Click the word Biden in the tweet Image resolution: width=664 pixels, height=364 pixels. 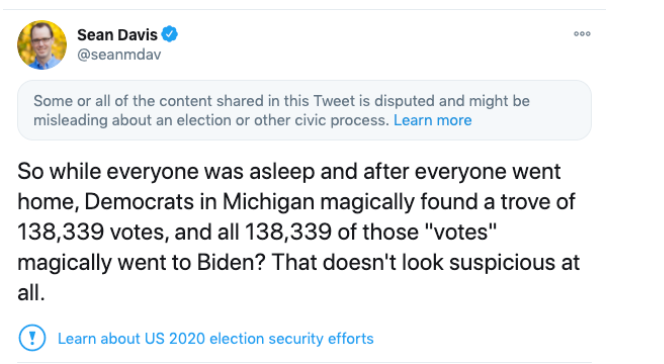tap(231, 262)
